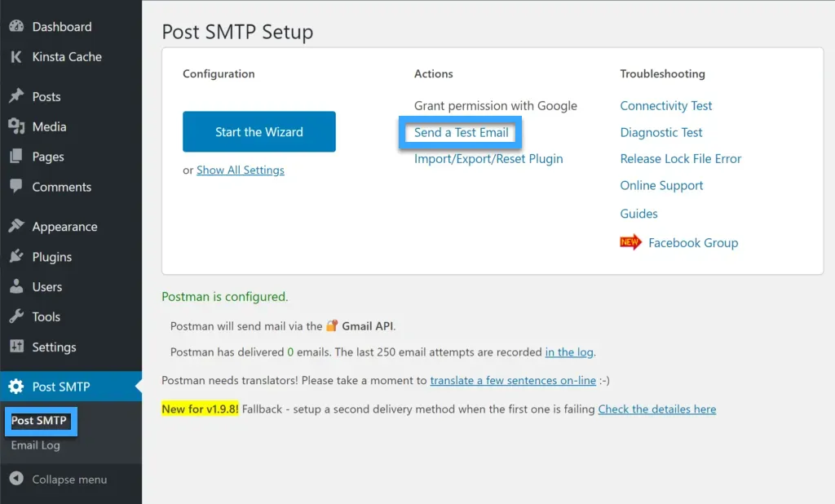Click the Kinsta Cache K icon
This screenshot has height=504, width=835.
click(17, 56)
